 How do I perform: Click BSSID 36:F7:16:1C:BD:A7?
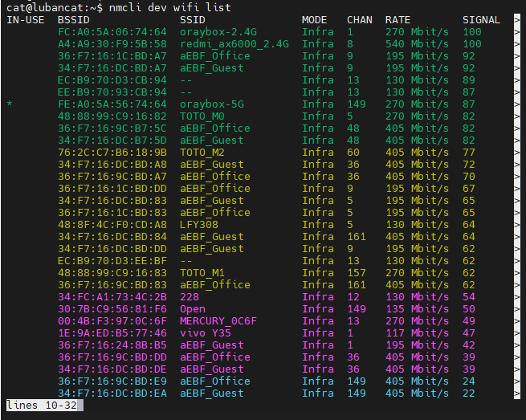[x=112, y=56]
